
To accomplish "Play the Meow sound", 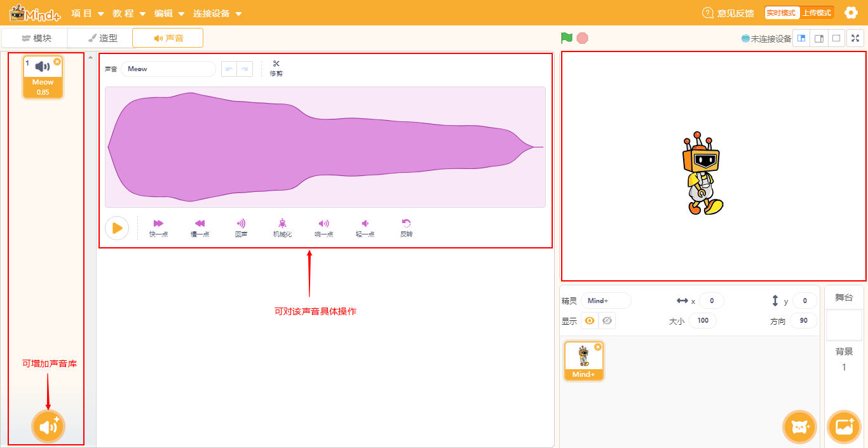I will point(117,228).
